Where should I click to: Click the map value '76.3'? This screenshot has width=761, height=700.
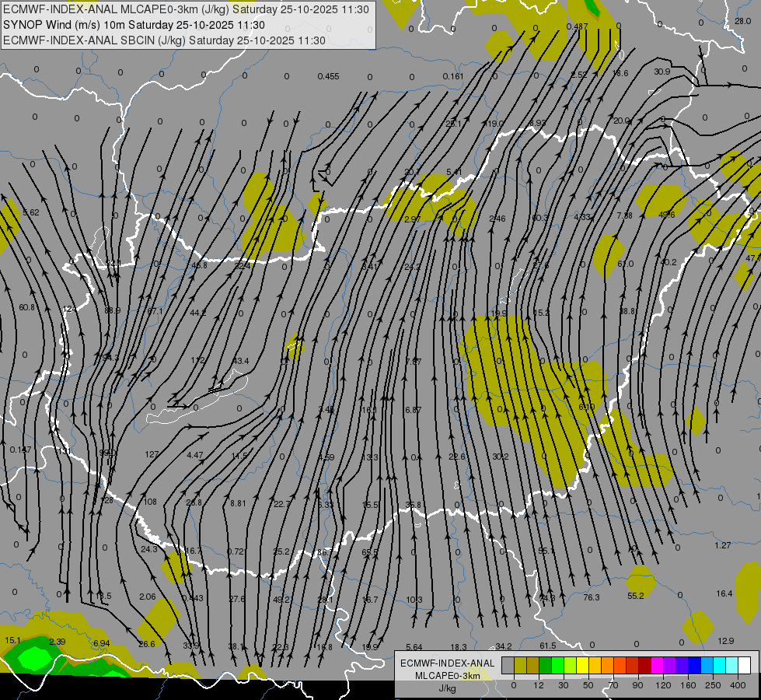(x=591, y=597)
